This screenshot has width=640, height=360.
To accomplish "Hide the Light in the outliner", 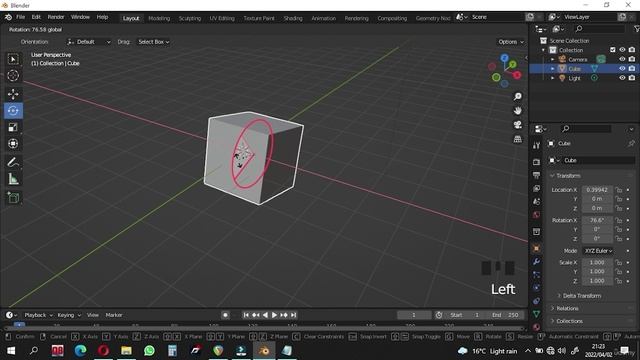I will coord(622,78).
